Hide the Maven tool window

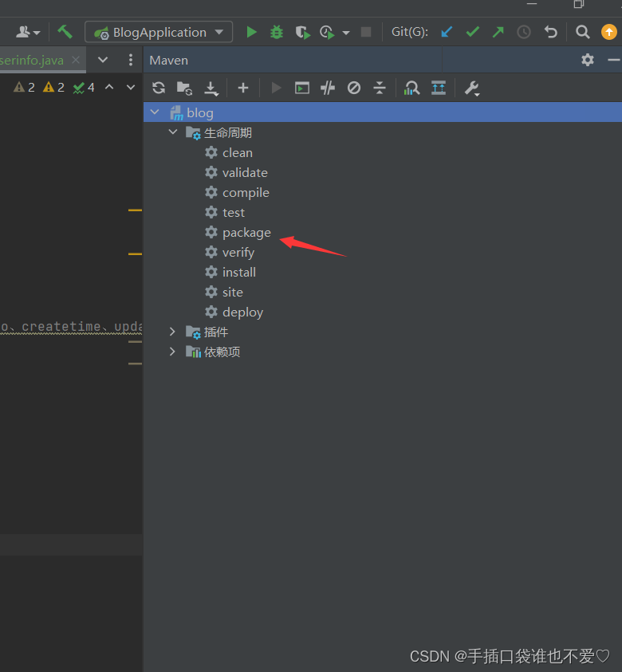pyautogui.click(x=614, y=60)
